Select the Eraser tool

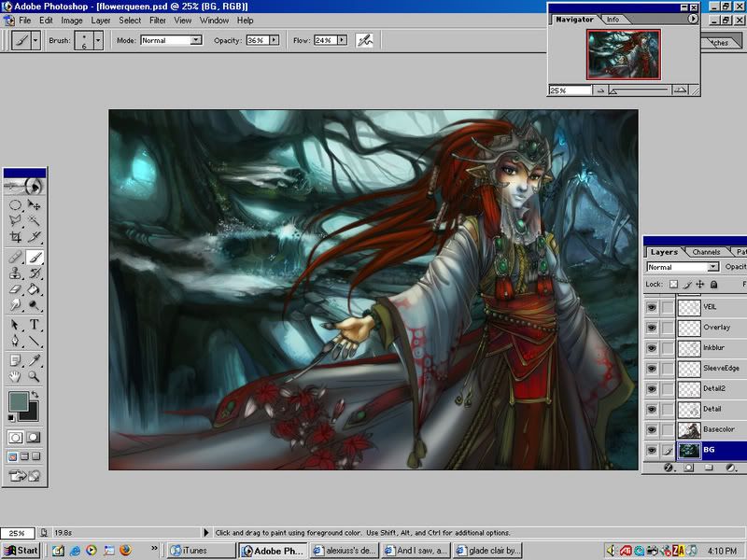click(x=15, y=289)
